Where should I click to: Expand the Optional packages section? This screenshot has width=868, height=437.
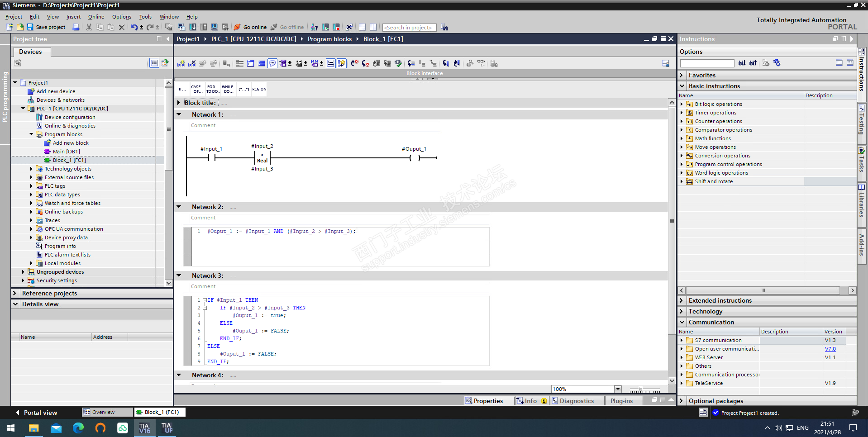[682, 401]
